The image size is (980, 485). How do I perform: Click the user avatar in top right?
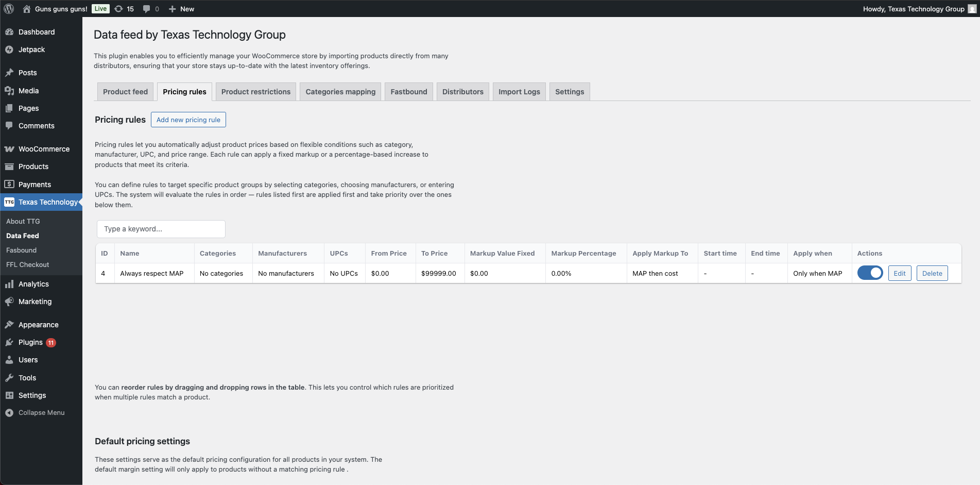click(972, 9)
